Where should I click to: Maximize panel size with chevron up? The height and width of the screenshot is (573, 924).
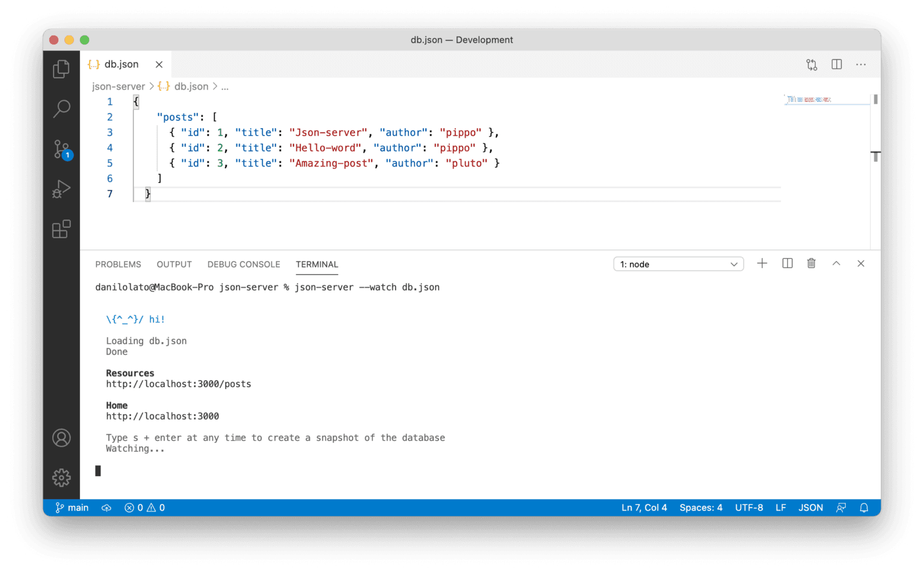pyautogui.click(x=836, y=263)
